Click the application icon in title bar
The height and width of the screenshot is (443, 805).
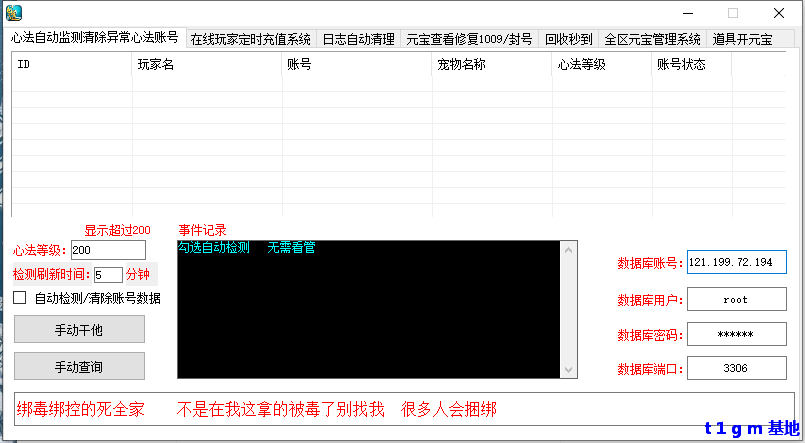[x=15, y=13]
